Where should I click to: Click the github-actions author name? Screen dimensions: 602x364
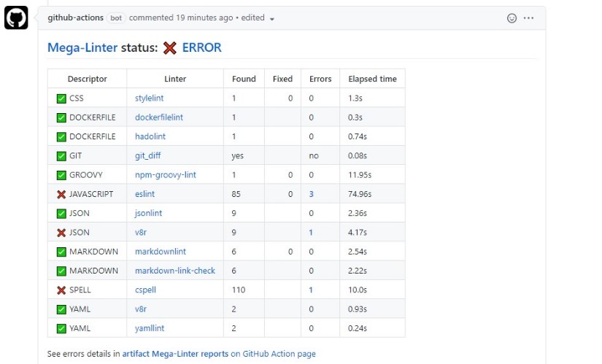pyautogui.click(x=76, y=18)
